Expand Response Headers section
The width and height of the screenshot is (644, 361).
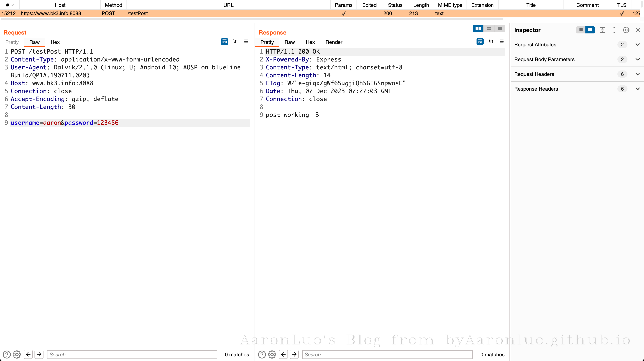(x=638, y=89)
